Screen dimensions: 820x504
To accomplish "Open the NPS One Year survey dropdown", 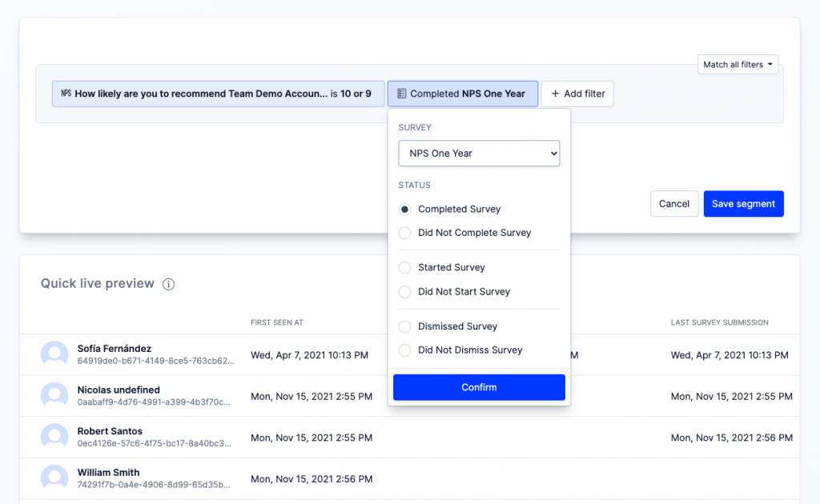I will coord(479,153).
